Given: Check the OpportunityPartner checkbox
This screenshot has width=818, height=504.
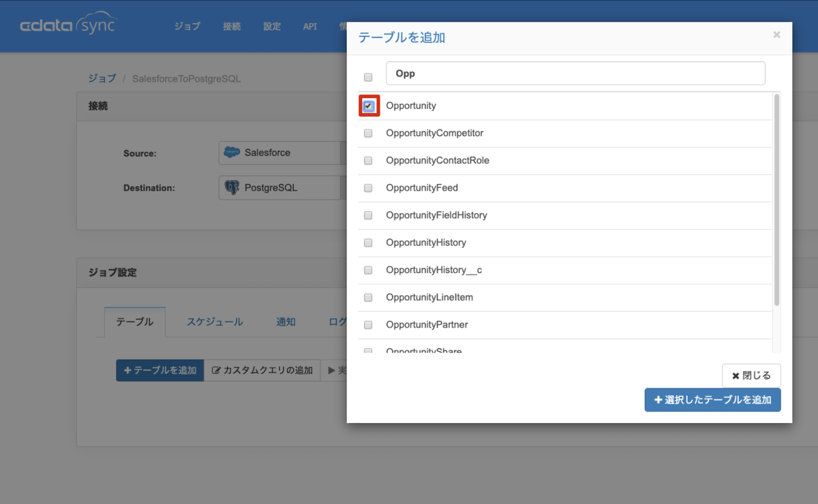Looking at the screenshot, I should point(368,325).
